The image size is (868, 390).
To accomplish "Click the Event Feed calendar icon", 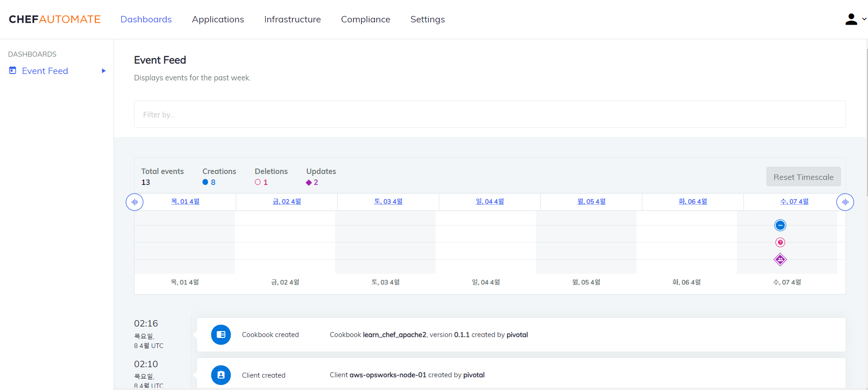I will click(13, 70).
